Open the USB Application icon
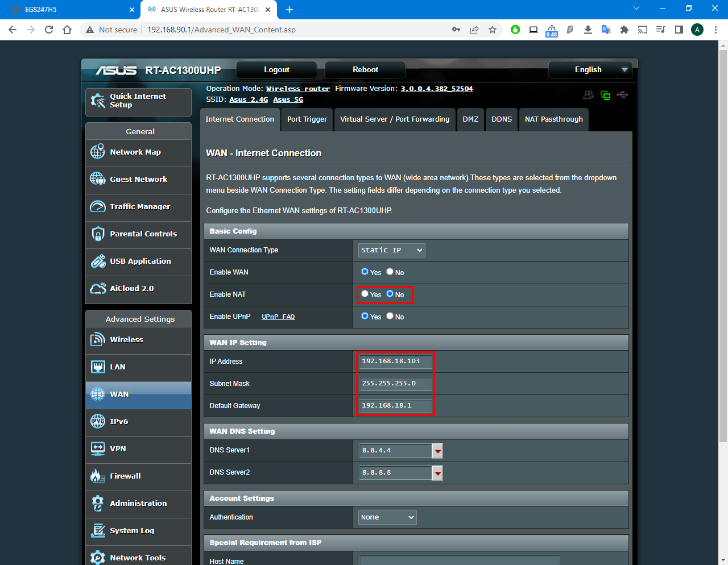728x565 pixels. click(x=98, y=261)
